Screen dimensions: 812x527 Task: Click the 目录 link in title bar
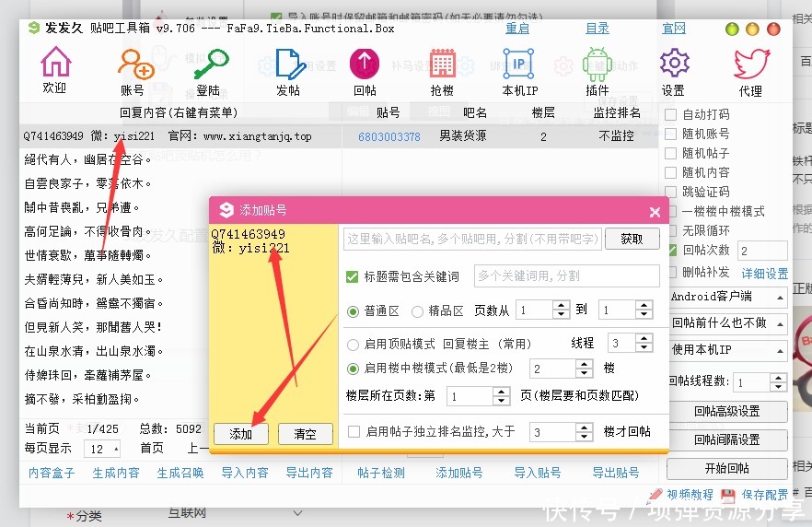click(x=597, y=29)
